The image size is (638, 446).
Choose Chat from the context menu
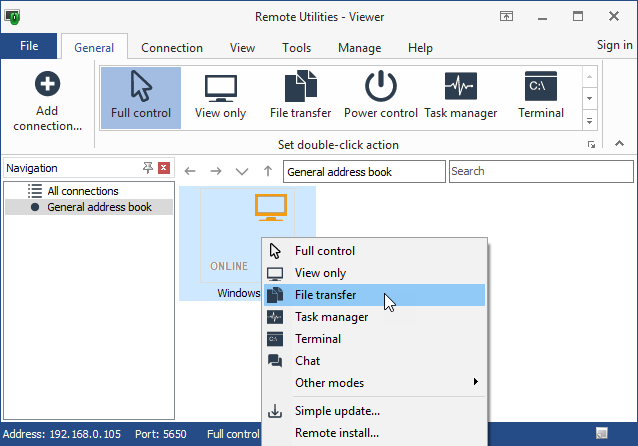pyautogui.click(x=374, y=361)
